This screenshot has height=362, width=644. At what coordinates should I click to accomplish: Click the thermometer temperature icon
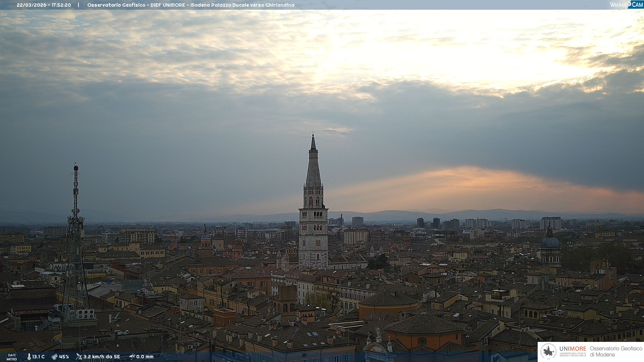pyautogui.click(x=29, y=357)
